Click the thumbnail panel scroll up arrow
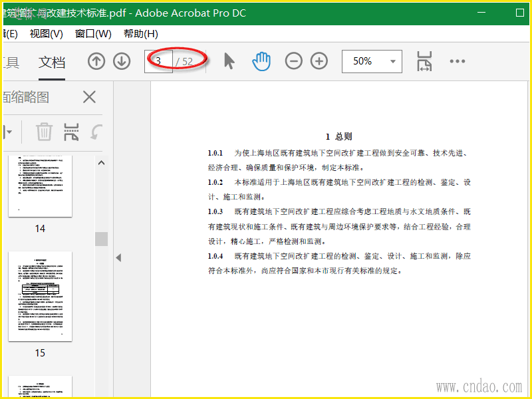The height and width of the screenshot is (399, 532). [x=101, y=163]
